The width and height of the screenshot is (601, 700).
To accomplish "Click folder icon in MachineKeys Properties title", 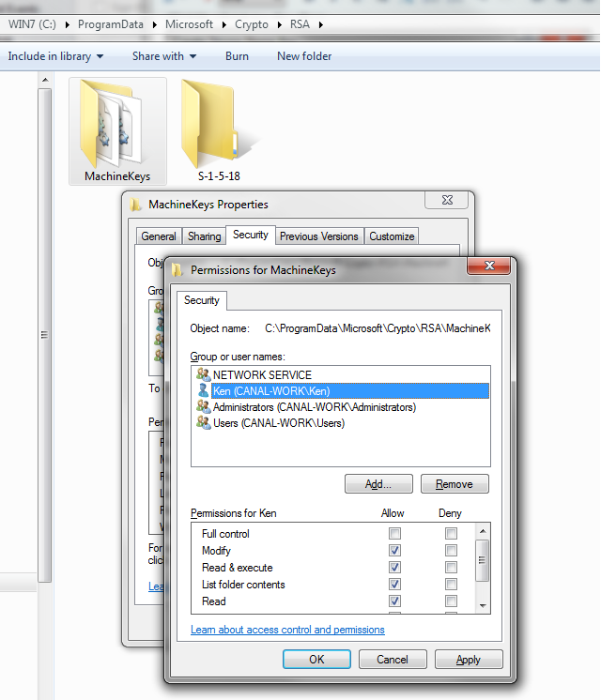I will point(135,205).
